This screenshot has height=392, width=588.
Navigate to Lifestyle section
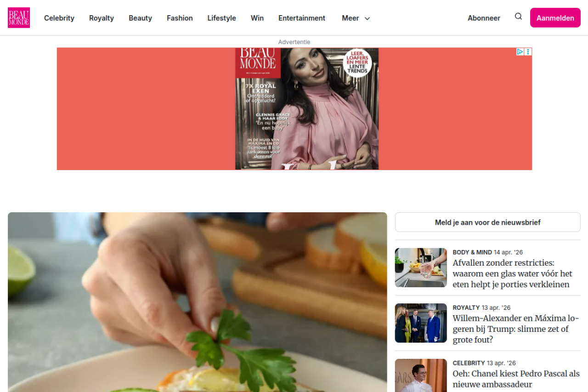click(221, 18)
